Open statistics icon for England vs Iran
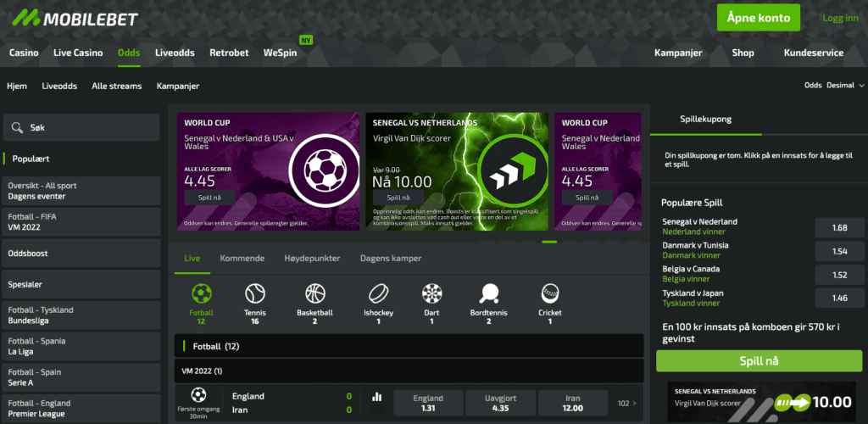868x424 pixels. (377, 396)
